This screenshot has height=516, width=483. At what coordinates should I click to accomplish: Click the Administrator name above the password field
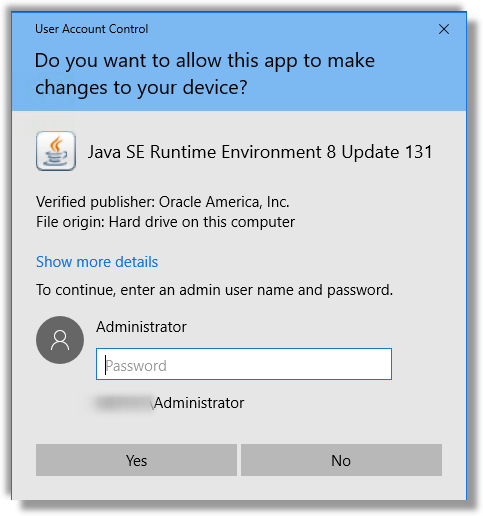click(x=141, y=327)
